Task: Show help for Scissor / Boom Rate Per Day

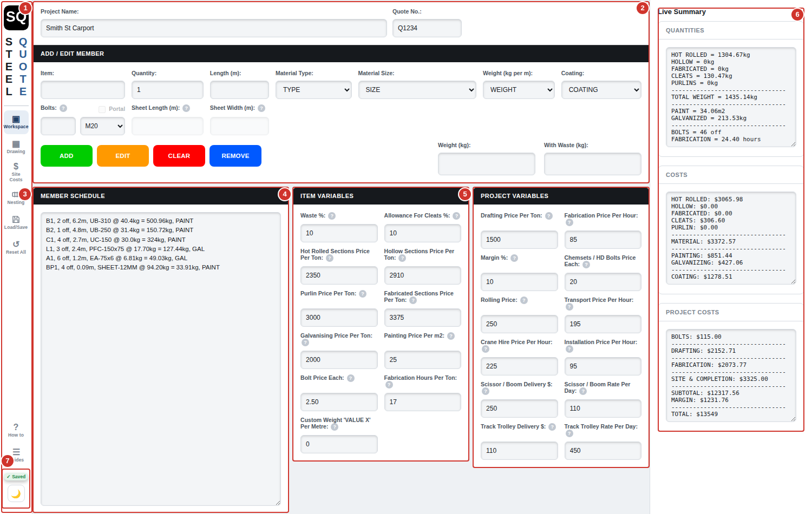Action: click(x=583, y=391)
